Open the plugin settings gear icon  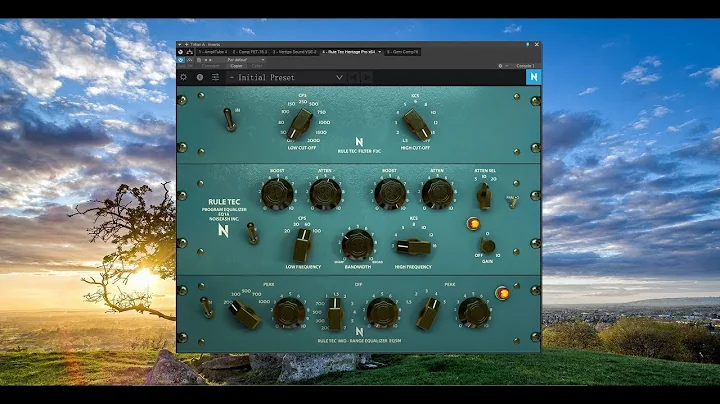coord(184,77)
